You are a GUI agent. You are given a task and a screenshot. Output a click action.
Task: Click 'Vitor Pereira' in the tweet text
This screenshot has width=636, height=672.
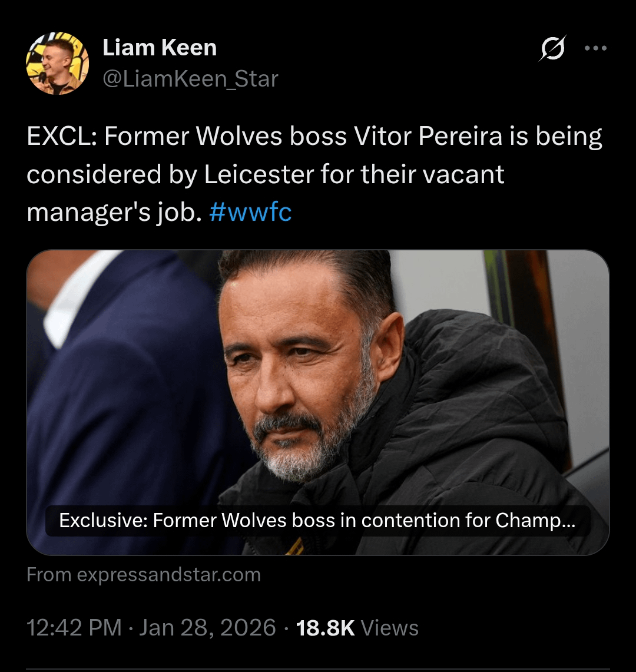428,137
